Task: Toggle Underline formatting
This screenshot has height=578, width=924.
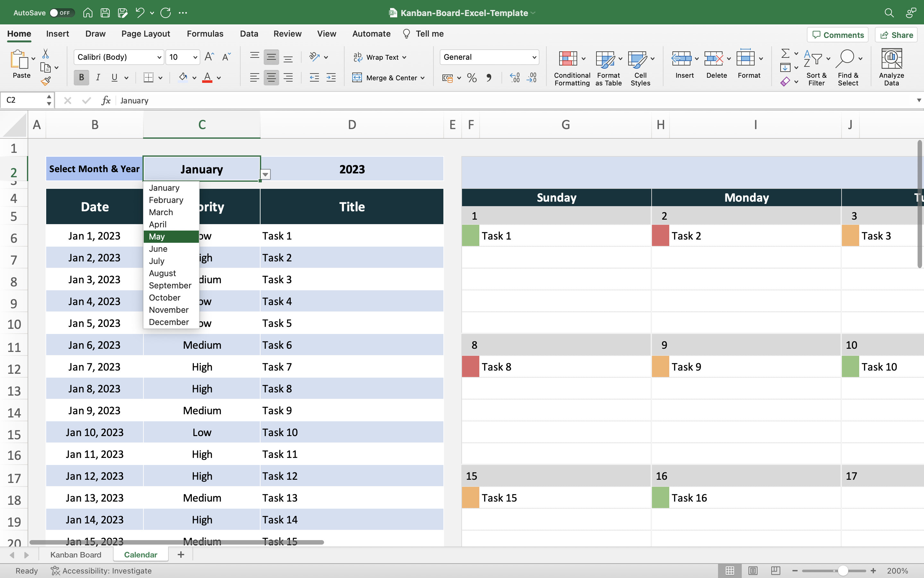Action: coord(114,78)
